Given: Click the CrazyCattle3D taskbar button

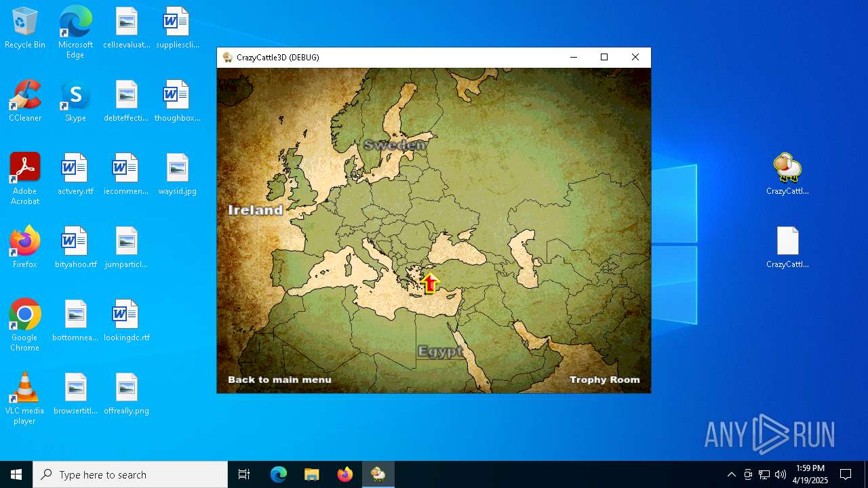Looking at the screenshot, I should [378, 474].
